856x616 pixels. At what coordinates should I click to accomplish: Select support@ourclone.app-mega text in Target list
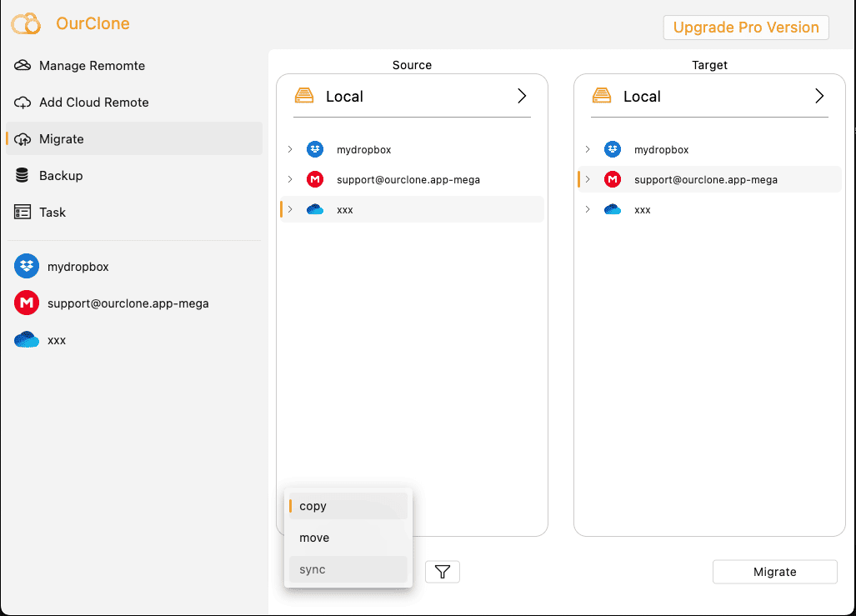pos(706,180)
